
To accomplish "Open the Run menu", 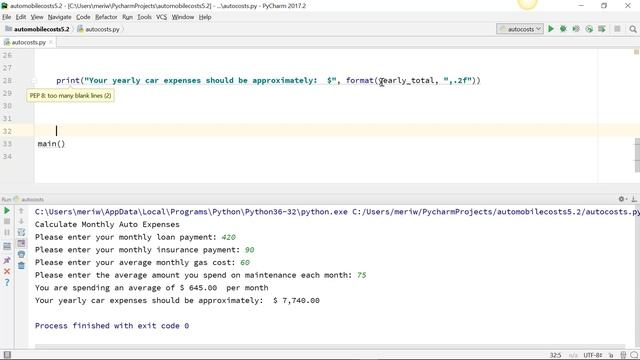I will (x=127, y=17).
